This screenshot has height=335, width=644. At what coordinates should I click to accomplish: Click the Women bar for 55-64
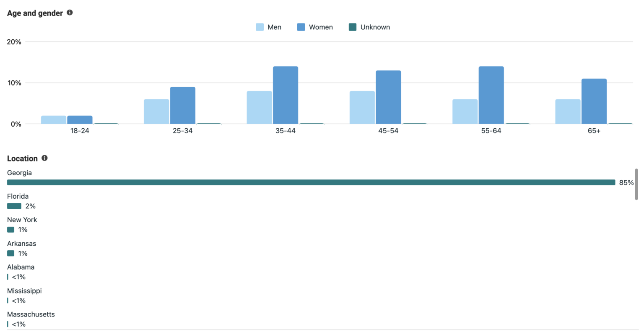coord(492,94)
